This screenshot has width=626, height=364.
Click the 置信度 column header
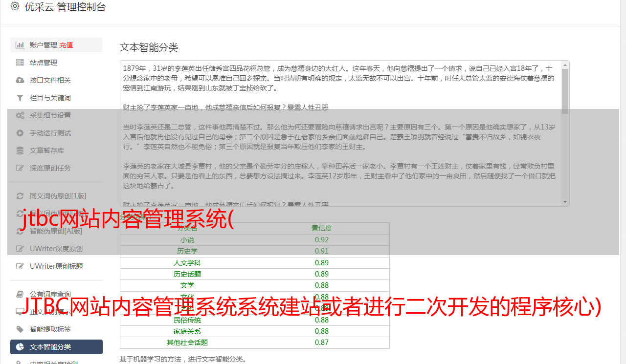click(322, 228)
